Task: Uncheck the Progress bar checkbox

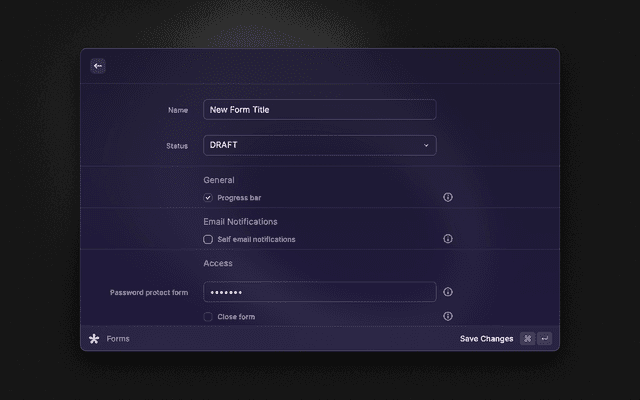Action: tap(208, 198)
